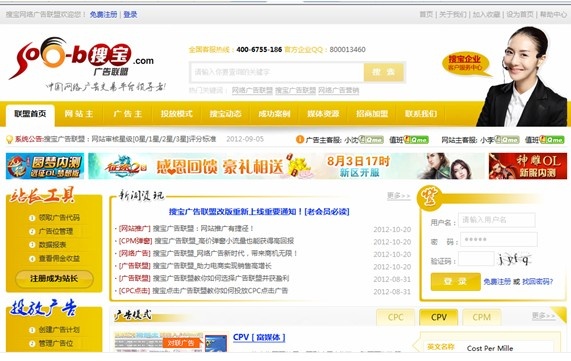Switch to CPM ad mode tab

[x=482, y=317]
